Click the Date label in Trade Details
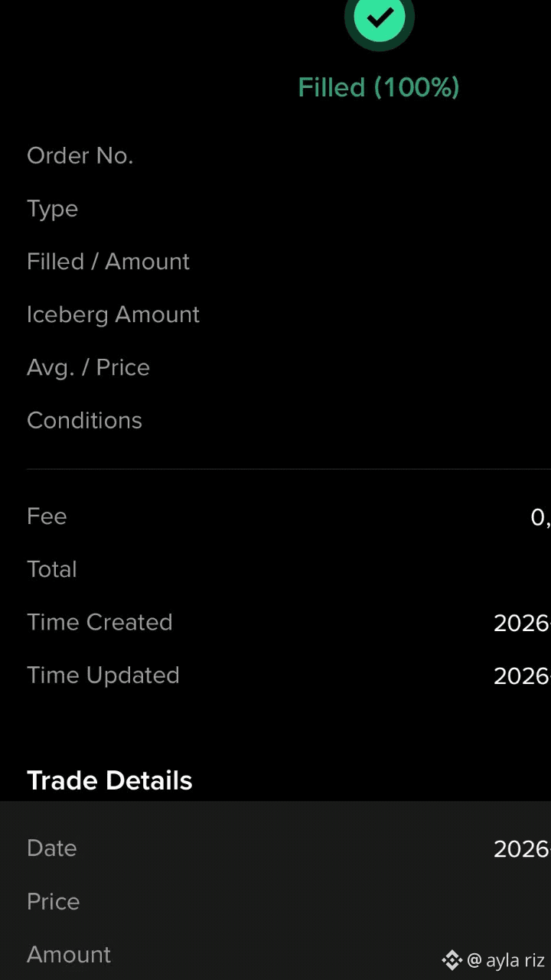The image size is (551, 980). pos(52,848)
